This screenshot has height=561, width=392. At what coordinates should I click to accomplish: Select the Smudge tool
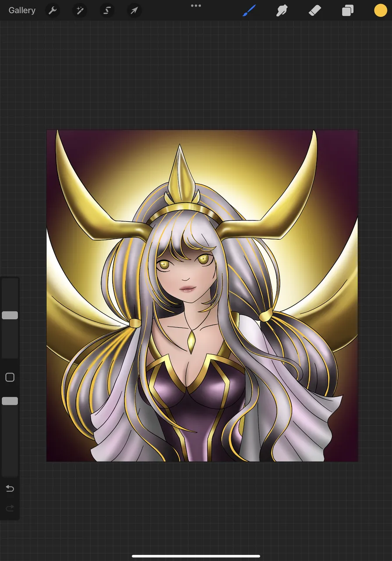pyautogui.click(x=282, y=11)
